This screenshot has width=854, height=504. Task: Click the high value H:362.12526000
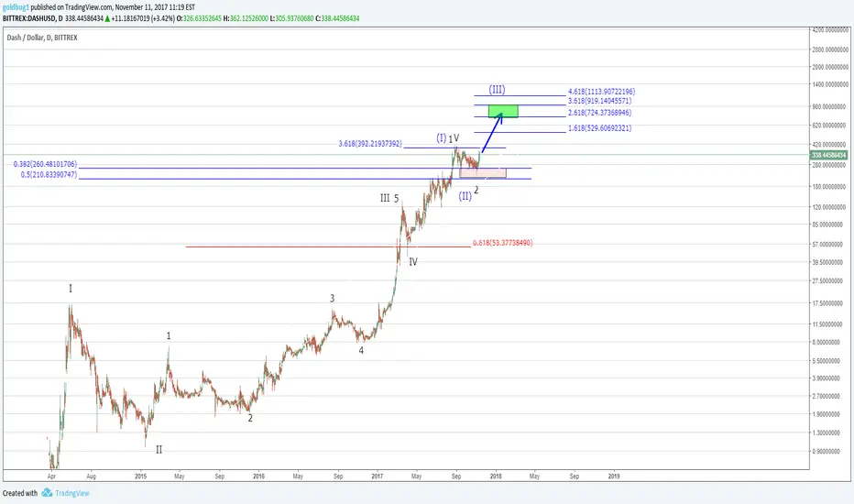coord(246,18)
